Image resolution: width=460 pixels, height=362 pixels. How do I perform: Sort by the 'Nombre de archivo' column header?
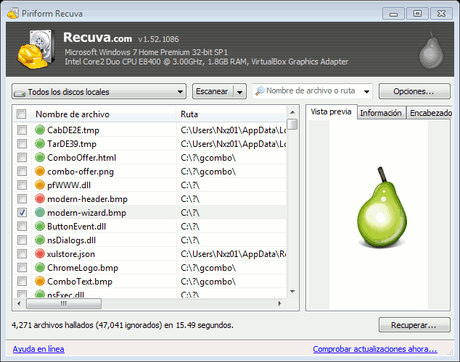[x=103, y=114]
